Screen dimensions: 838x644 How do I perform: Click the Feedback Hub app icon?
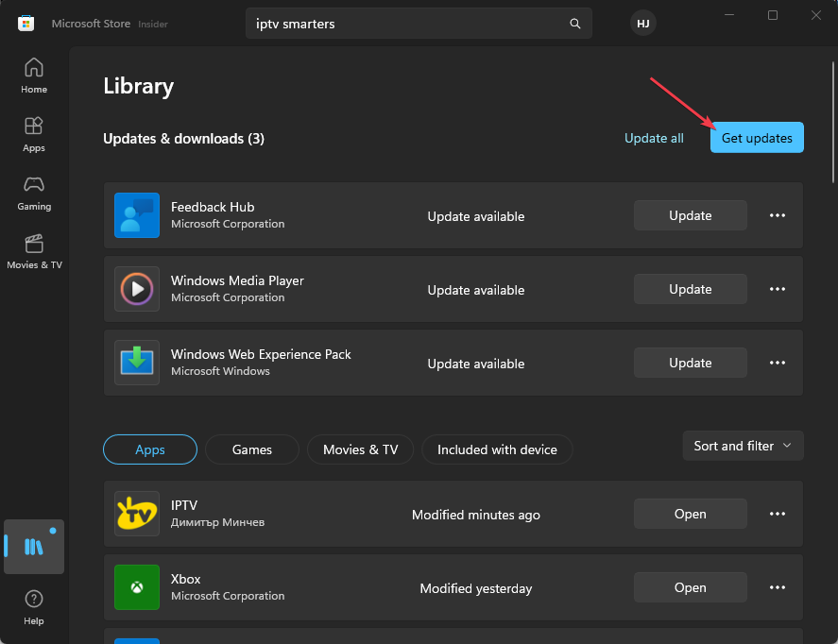[137, 215]
